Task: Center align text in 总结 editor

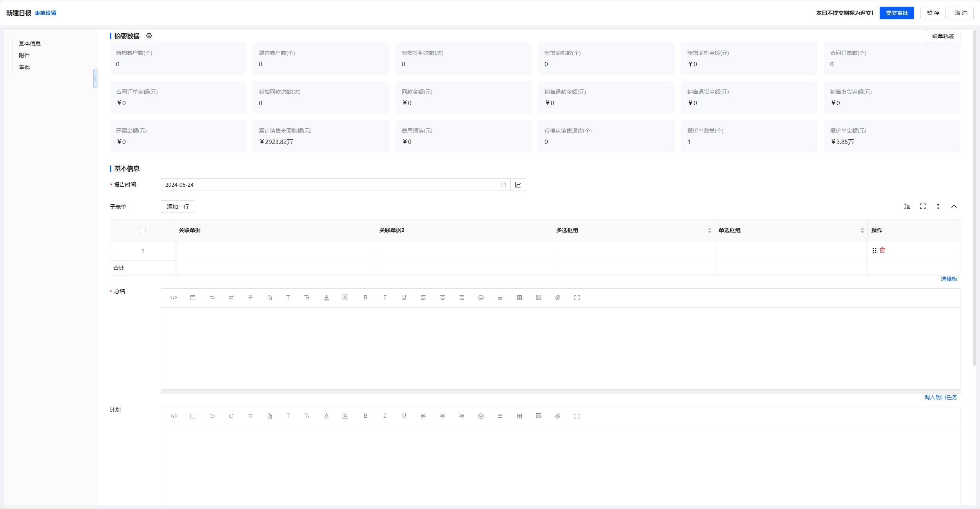Action: 443,298
